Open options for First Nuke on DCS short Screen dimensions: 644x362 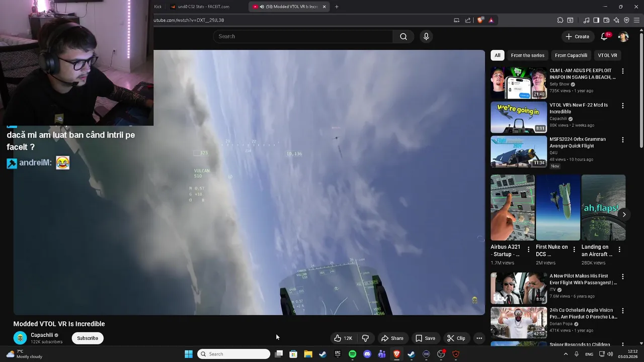click(574, 249)
